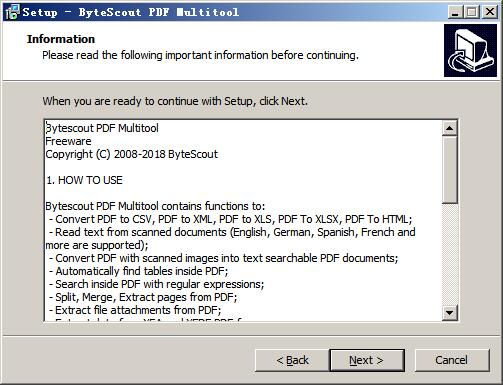Click the 'Search inside PDF with regular expressions' line
The width and height of the screenshot is (503, 385).
[x=157, y=284]
